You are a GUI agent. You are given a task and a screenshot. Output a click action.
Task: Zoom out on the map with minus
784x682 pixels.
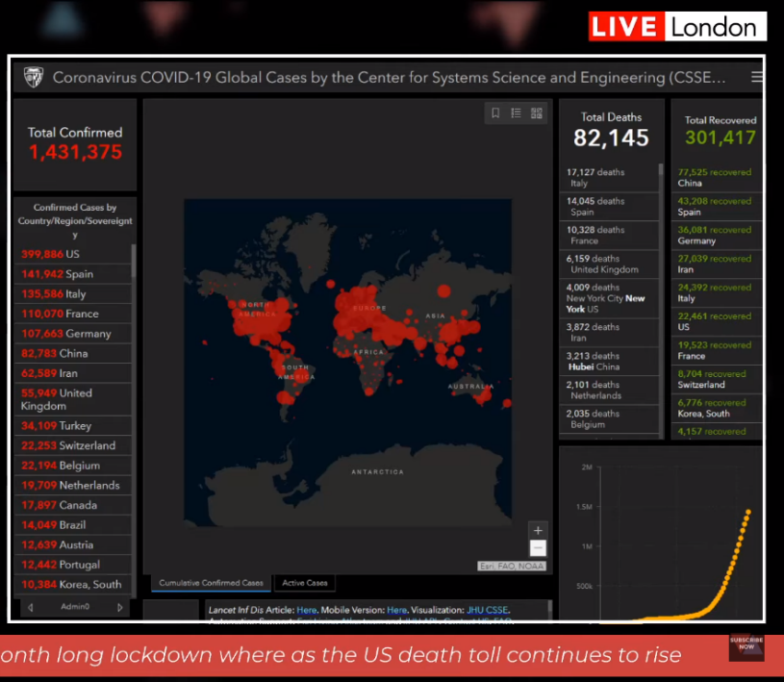click(538, 547)
